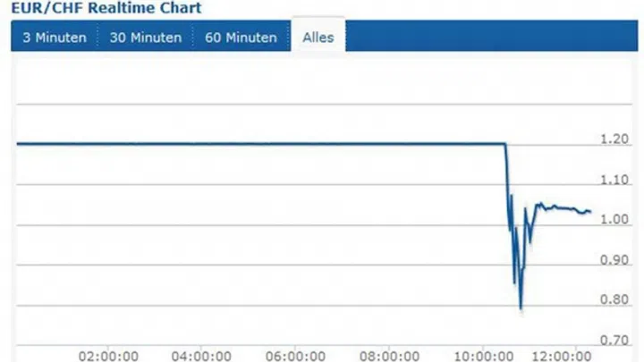Click the 02:00:00 time axis label
The width and height of the screenshot is (644, 362).
(108, 356)
